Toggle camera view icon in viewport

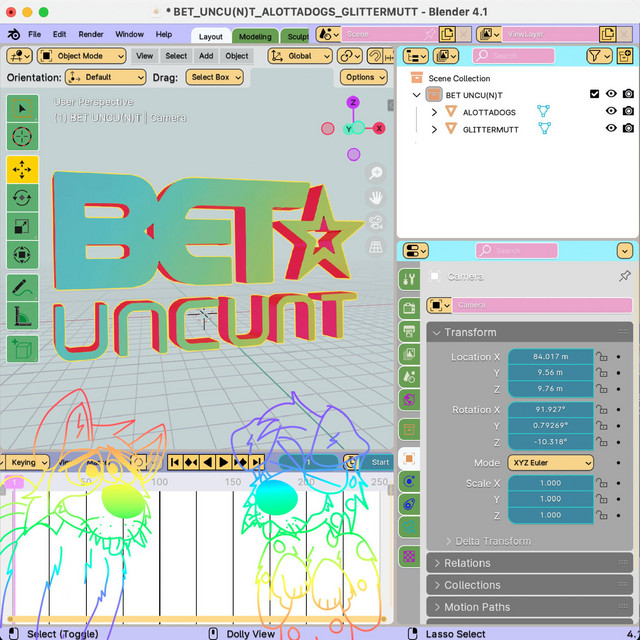(x=376, y=223)
